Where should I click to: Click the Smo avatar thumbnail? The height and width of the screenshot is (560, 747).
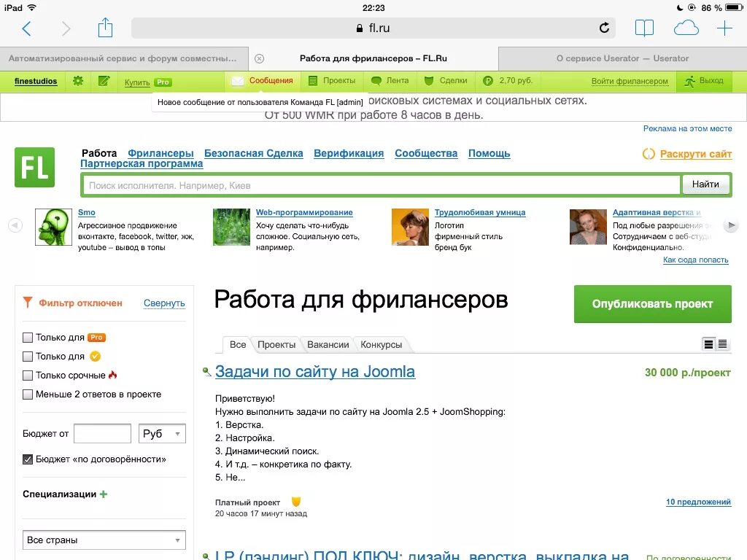click(x=53, y=227)
